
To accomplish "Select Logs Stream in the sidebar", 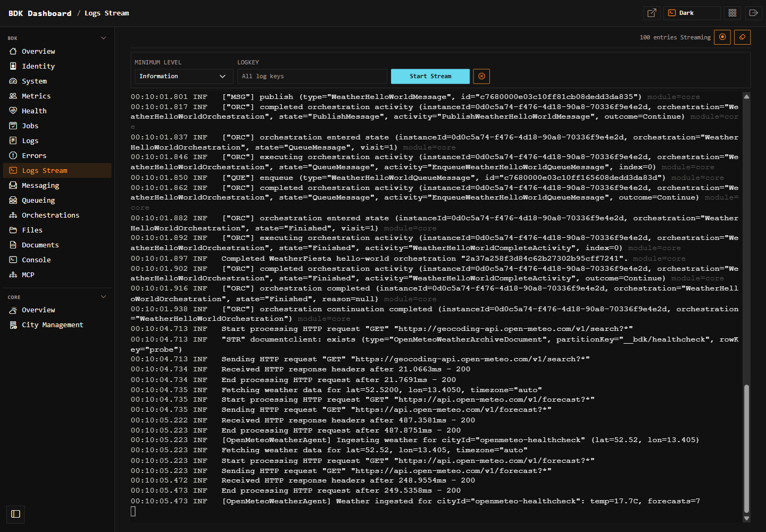I will coord(57,170).
